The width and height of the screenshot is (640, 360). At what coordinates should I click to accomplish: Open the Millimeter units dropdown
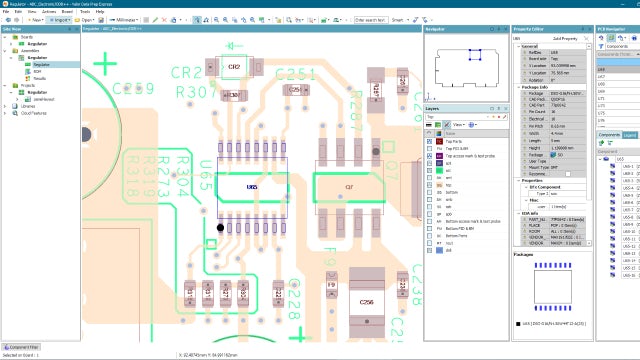coord(124,20)
